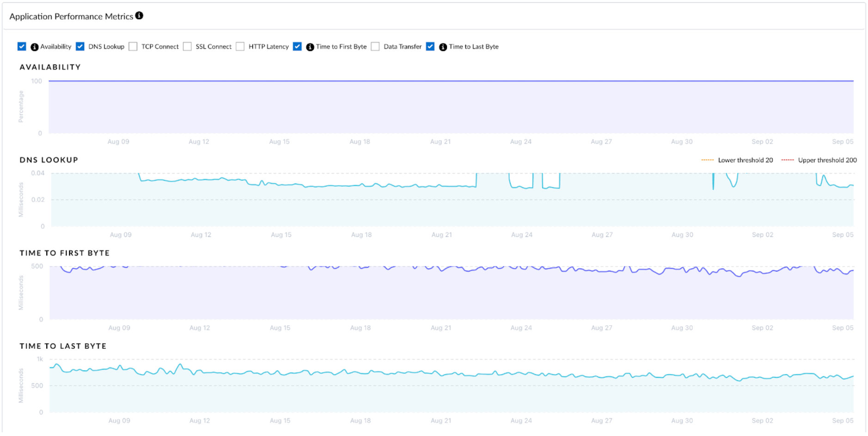Click the DNS LOOKUP chart heading
The height and width of the screenshot is (436, 868).
point(49,160)
